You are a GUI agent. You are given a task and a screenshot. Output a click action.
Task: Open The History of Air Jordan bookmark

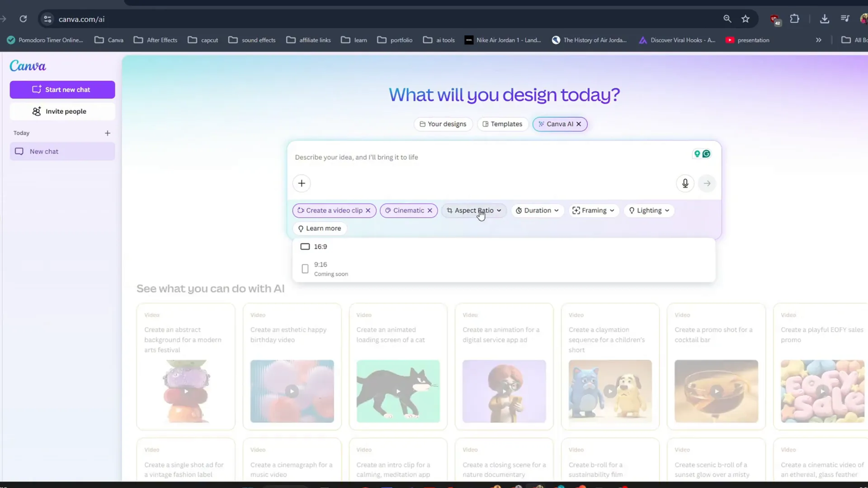589,40
